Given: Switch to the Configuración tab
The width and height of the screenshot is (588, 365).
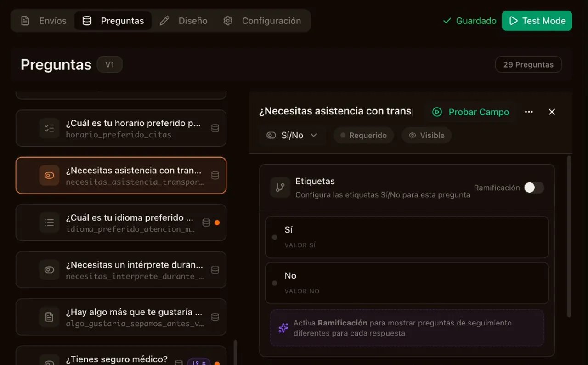Looking at the screenshot, I should pyautogui.click(x=263, y=21).
